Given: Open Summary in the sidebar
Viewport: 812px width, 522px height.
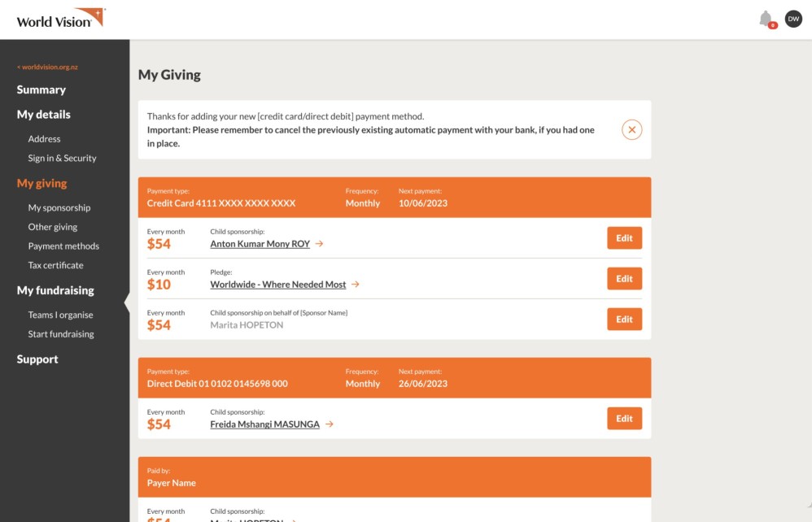Looking at the screenshot, I should point(41,89).
